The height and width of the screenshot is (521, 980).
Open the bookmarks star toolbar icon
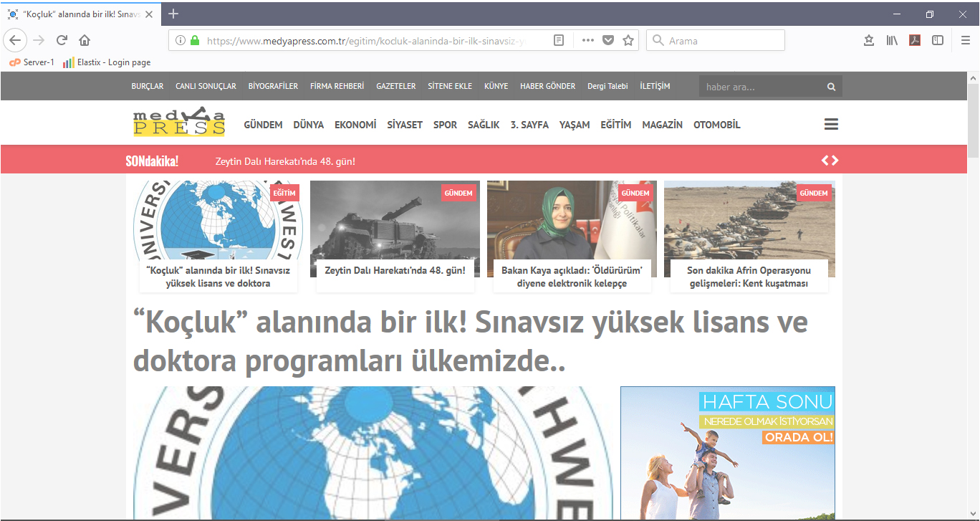(869, 40)
